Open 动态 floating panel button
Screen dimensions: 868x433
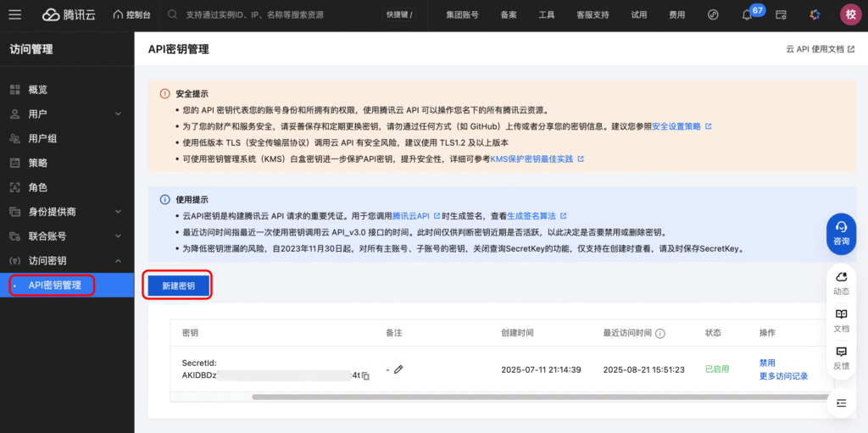coord(841,282)
